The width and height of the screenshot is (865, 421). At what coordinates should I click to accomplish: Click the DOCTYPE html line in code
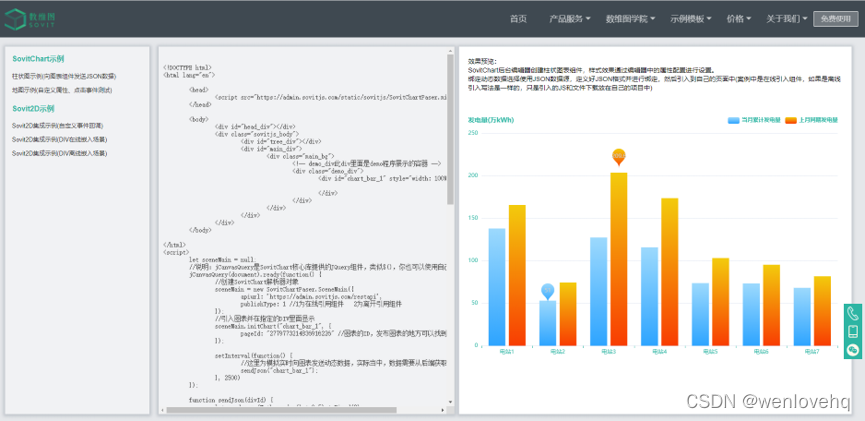[187, 67]
